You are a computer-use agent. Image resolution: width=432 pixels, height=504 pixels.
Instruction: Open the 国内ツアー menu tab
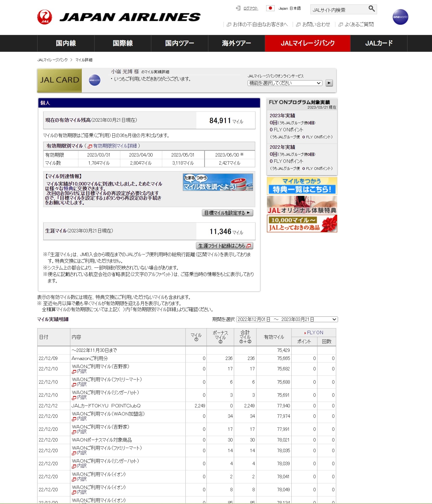tap(180, 43)
